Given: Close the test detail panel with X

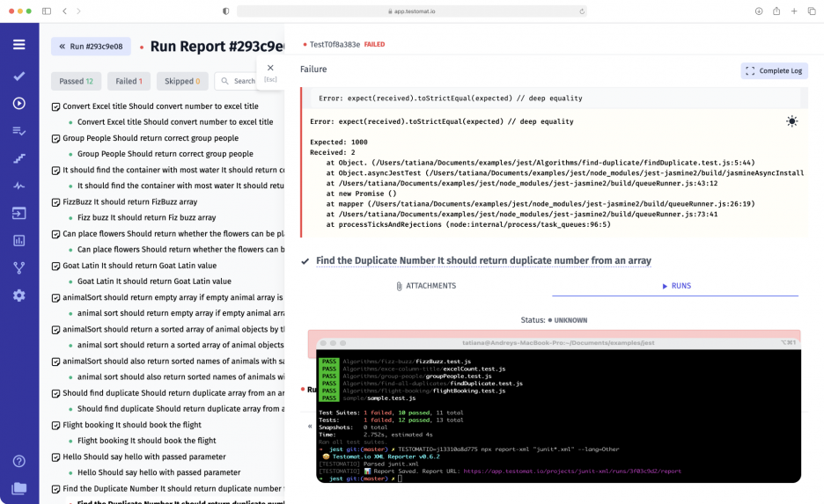Looking at the screenshot, I should pyautogui.click(x=270, y=68).
